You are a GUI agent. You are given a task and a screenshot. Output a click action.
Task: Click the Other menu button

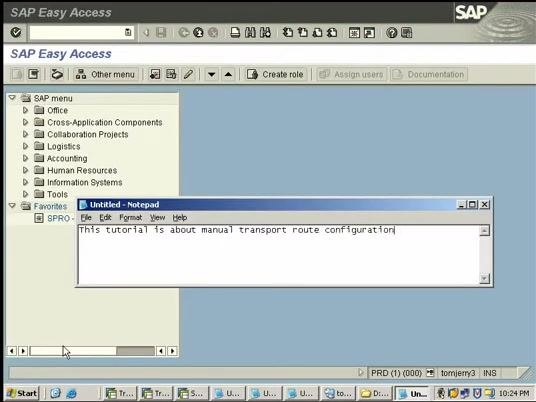(106, 74)
